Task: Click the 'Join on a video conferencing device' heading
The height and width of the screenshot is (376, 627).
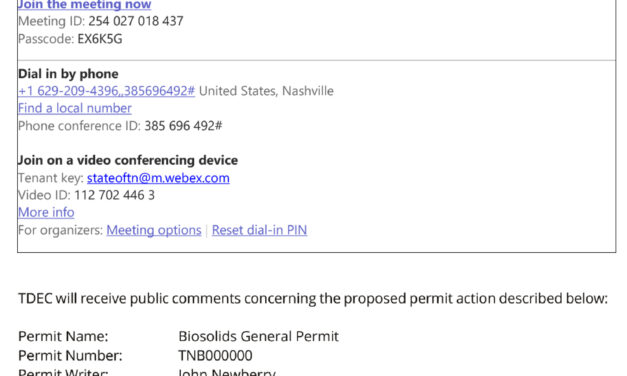Action: [128, 160]
